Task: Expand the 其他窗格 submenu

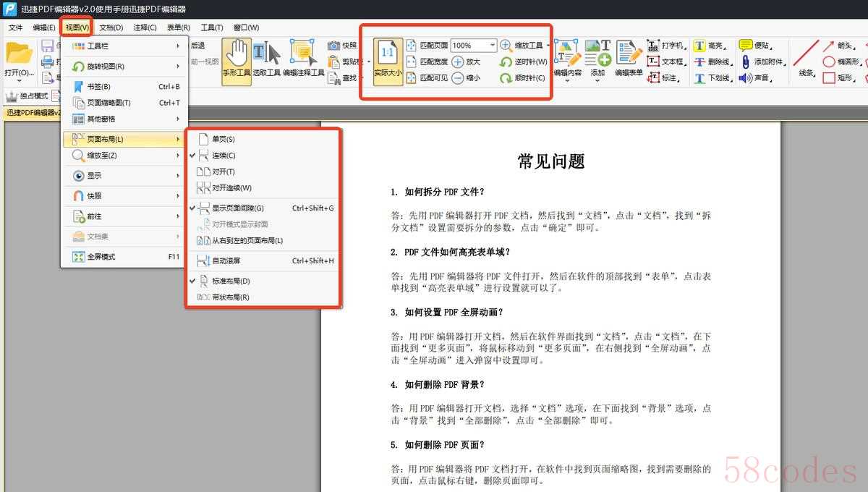Action: pyautogui.click(x=124, y=119)
